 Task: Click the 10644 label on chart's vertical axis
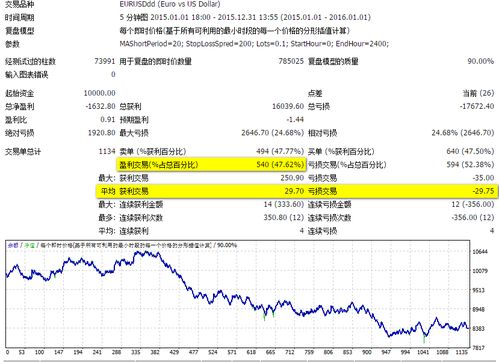[x=480, y=252]
